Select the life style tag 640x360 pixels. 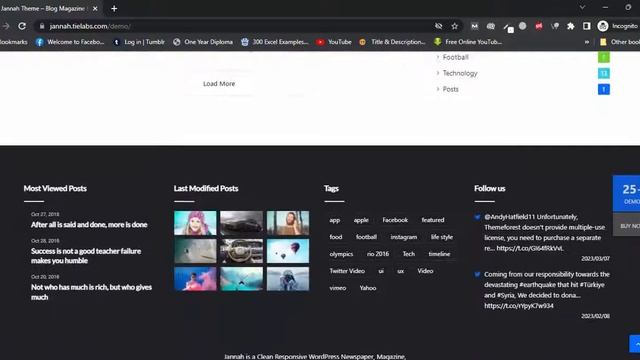click(x=442, y=237)
